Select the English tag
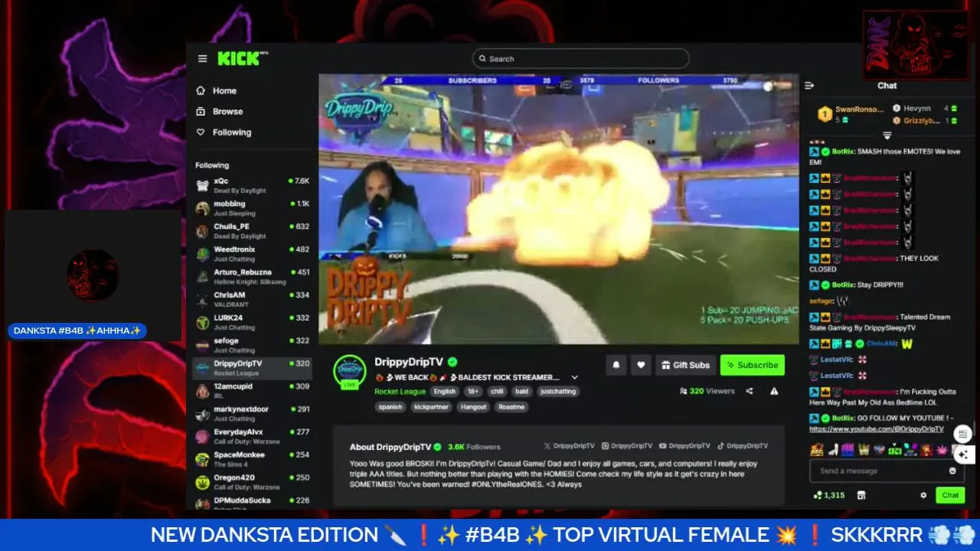The height and width of the screenshot is (551, 980). tap(444, 391)
